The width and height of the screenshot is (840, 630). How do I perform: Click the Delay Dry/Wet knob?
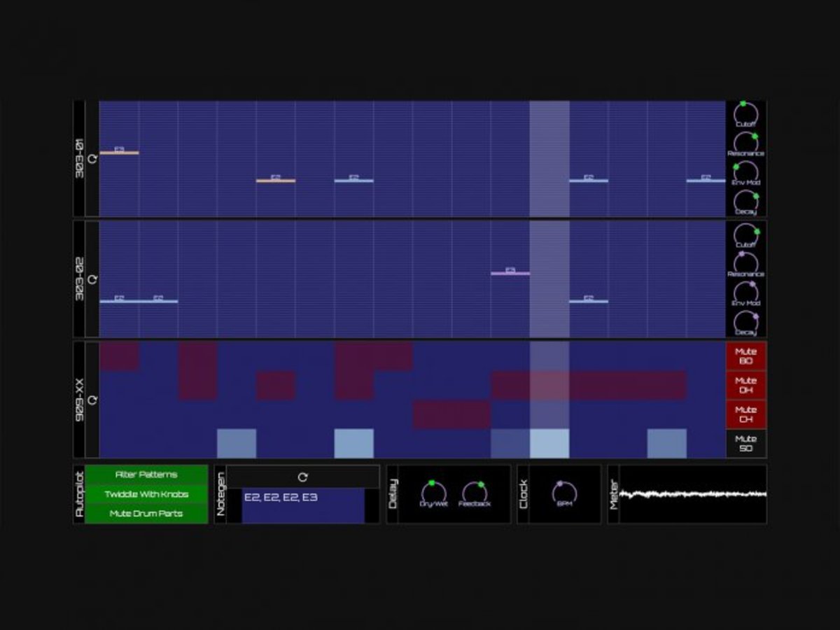pos(433,493)
